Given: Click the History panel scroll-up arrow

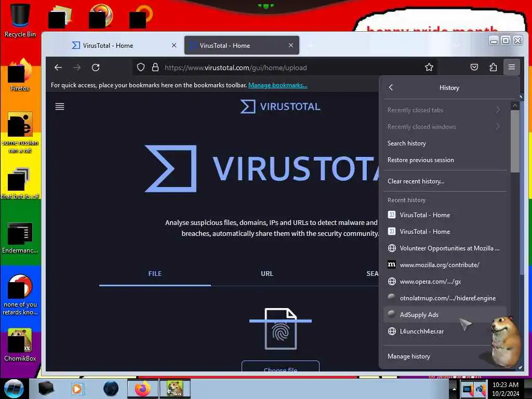Looking at the screenshot, I should 515,106.
